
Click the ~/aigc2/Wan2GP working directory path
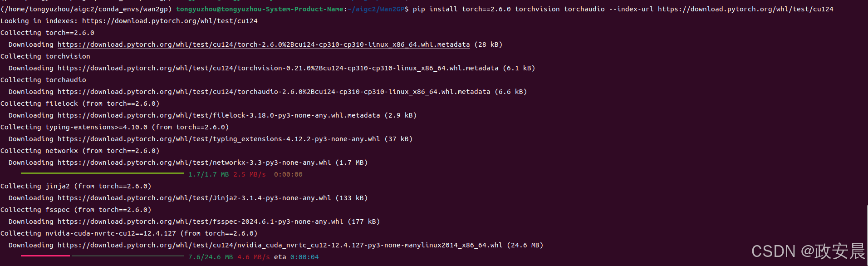pyautogui.click(x=376, y=9)
